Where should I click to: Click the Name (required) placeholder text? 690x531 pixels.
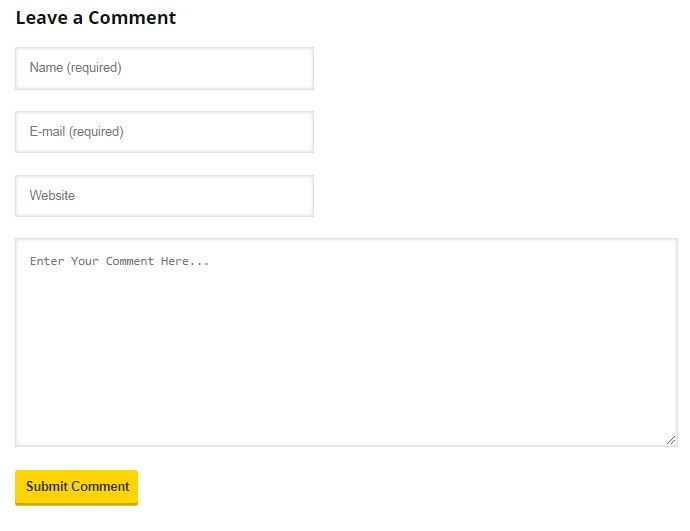(75, 68)
